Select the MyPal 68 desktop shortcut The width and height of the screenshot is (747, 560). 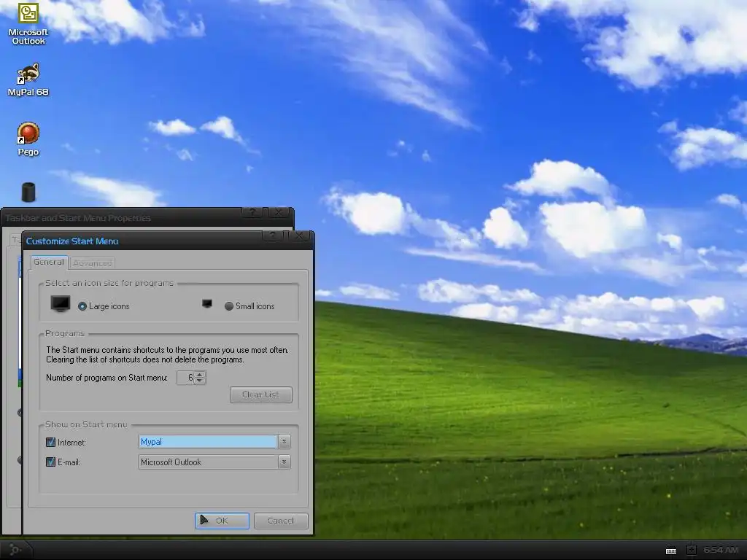(28, 79)
